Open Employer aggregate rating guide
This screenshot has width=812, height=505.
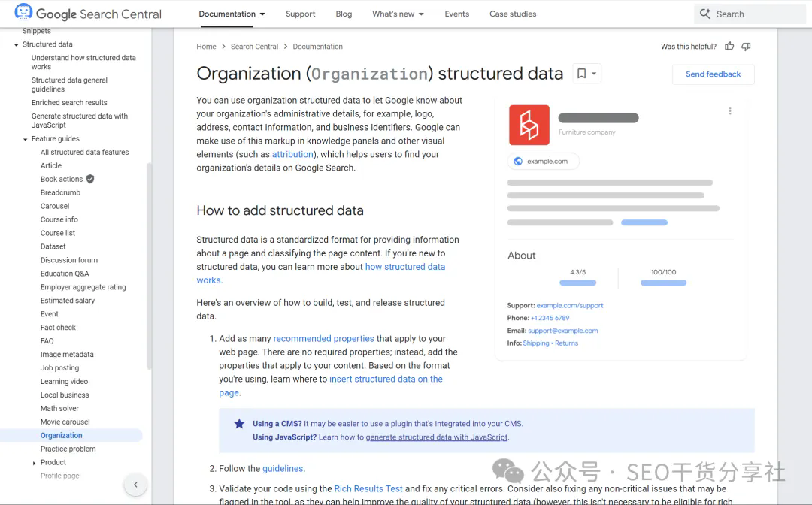83,286
